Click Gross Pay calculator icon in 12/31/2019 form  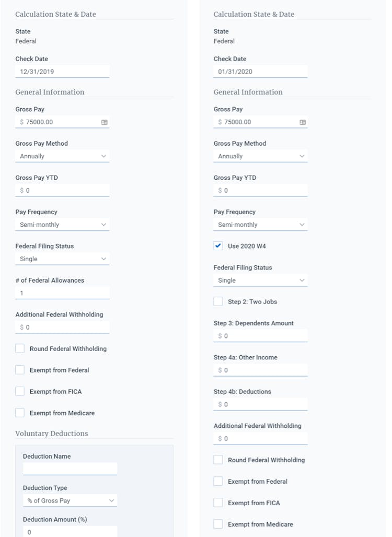105,122
